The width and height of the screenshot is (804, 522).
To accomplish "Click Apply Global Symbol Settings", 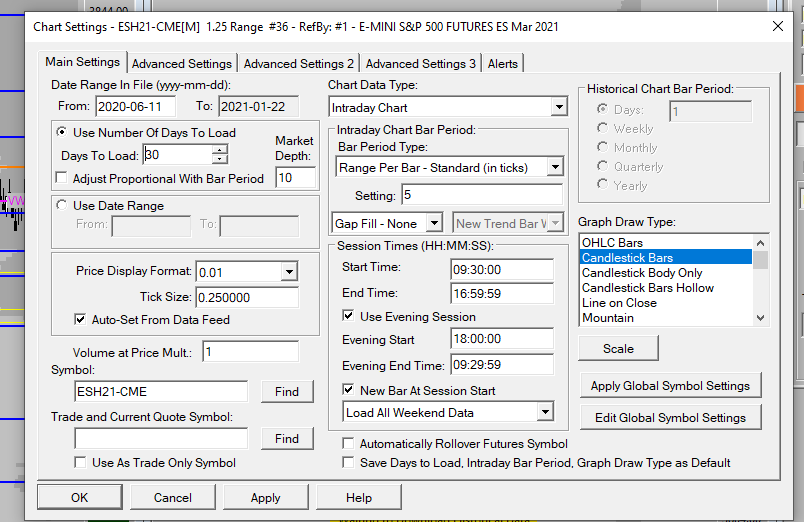I will point(670,386).
